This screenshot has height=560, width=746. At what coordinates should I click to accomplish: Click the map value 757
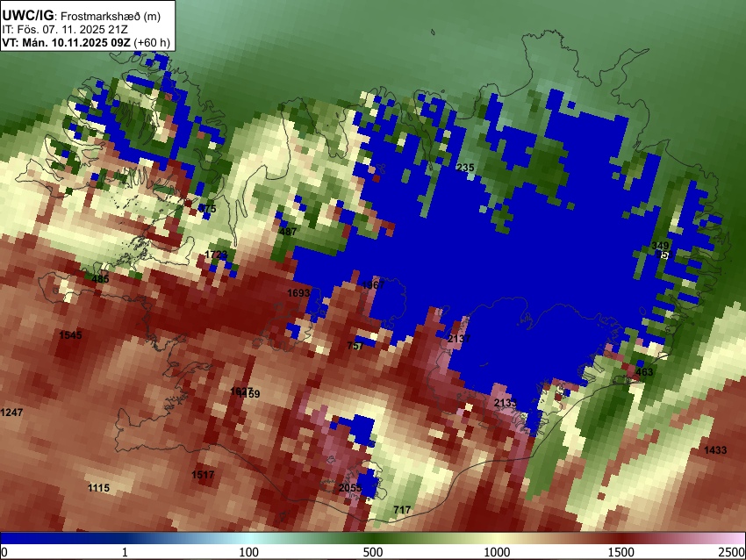click(x=355, y=346)
